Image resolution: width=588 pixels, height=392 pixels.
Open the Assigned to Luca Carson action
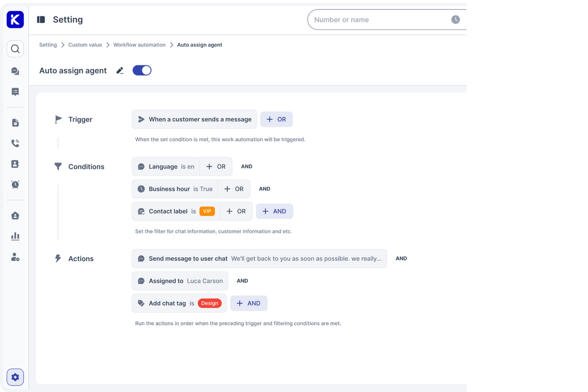point(180,281)
